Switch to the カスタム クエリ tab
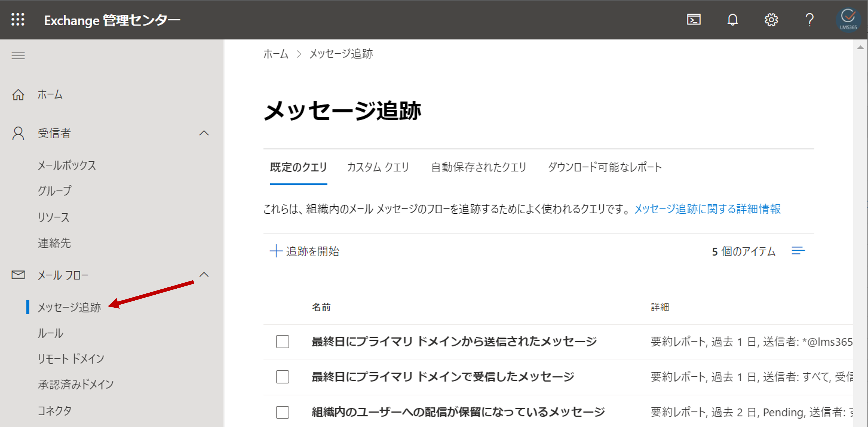This screenshot has height=427, width=868. pos(378,167)
